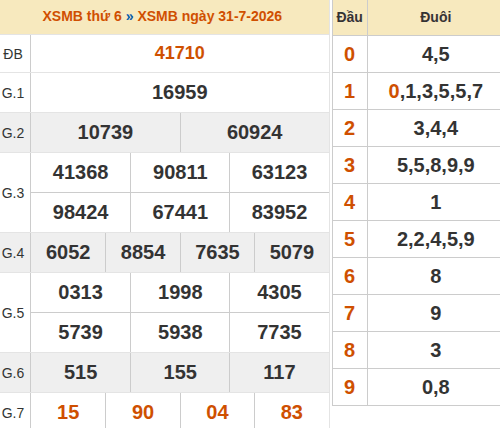
Task: Click head digit 5 in Đầu column
Action: [x=349, y=239]
